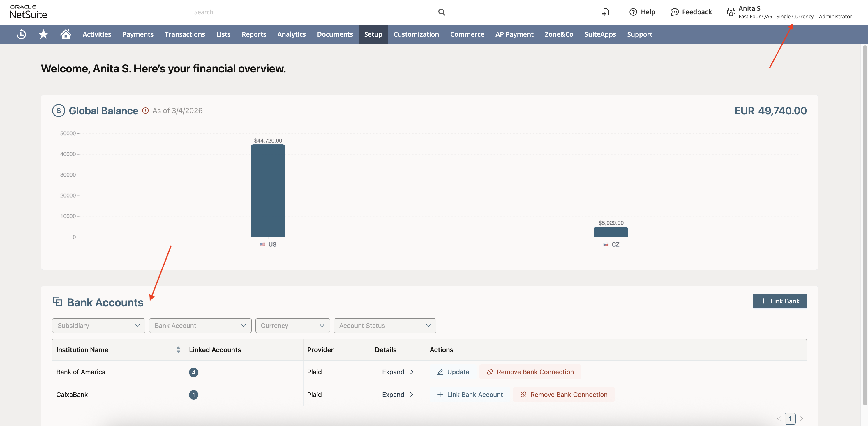The image size is (868, 426).
Task: Click the plus icon beside Link Bank Account
Action: point(440,394)
